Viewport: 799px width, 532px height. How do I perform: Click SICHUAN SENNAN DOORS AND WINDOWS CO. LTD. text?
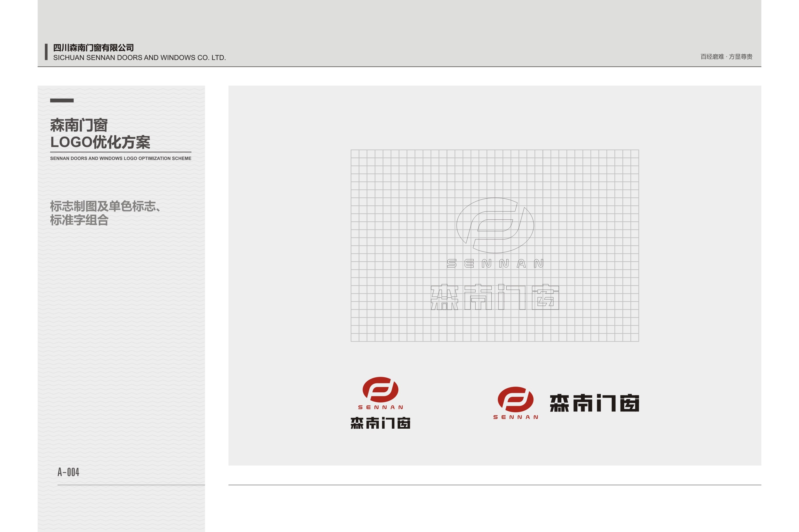[x=139, y=58]
